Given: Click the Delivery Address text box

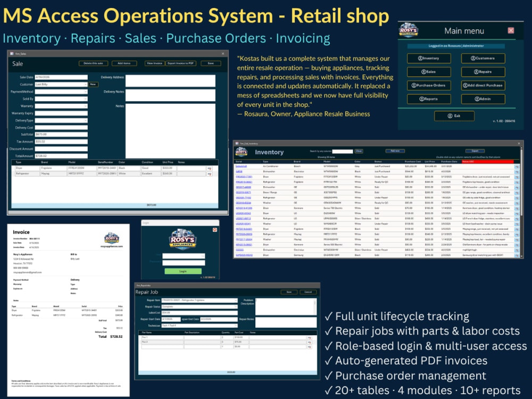Looking at the screenshot, I should click(x=170, y=81).
